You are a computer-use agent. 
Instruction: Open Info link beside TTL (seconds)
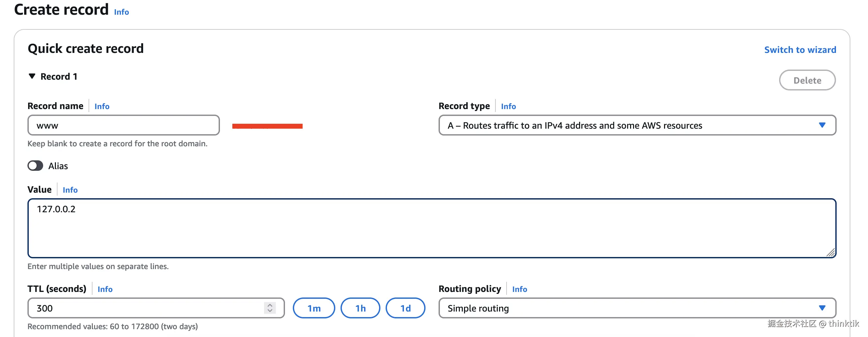click(x=105, y=289)
